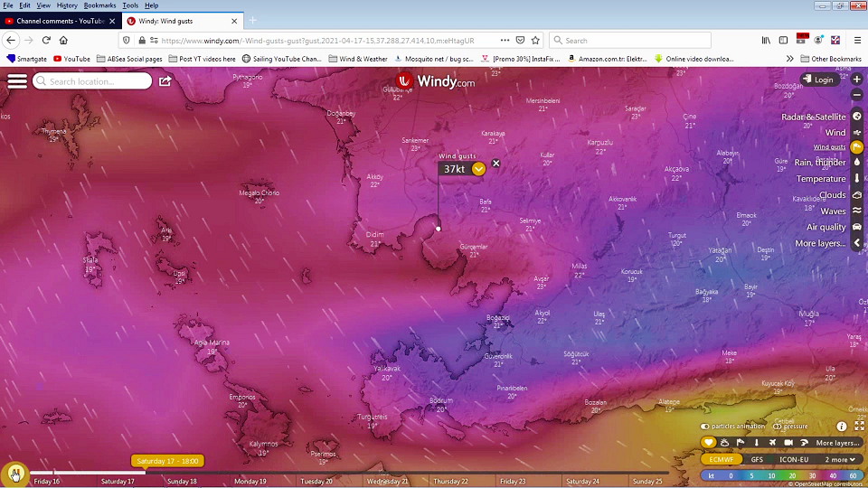
Task: Zoom in with the plus button
Action: [857, 80]
